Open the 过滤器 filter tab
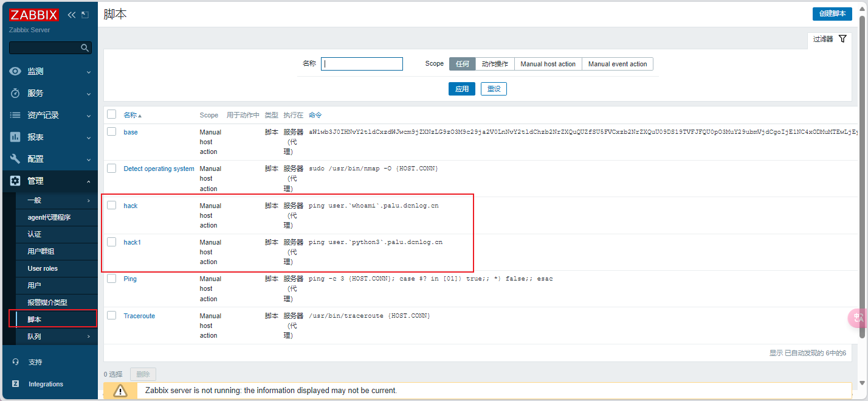Viewport: 868px width, 401px height. (830, 39)
